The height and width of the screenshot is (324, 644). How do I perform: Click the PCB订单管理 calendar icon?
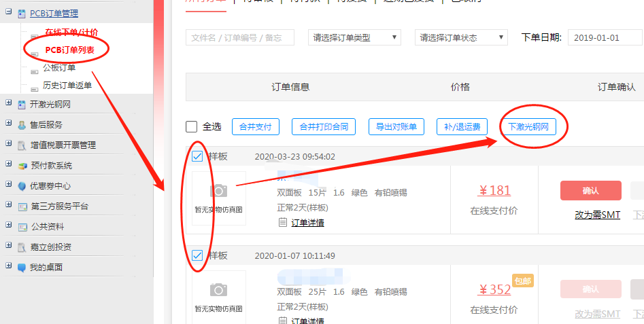click(22, 13)
